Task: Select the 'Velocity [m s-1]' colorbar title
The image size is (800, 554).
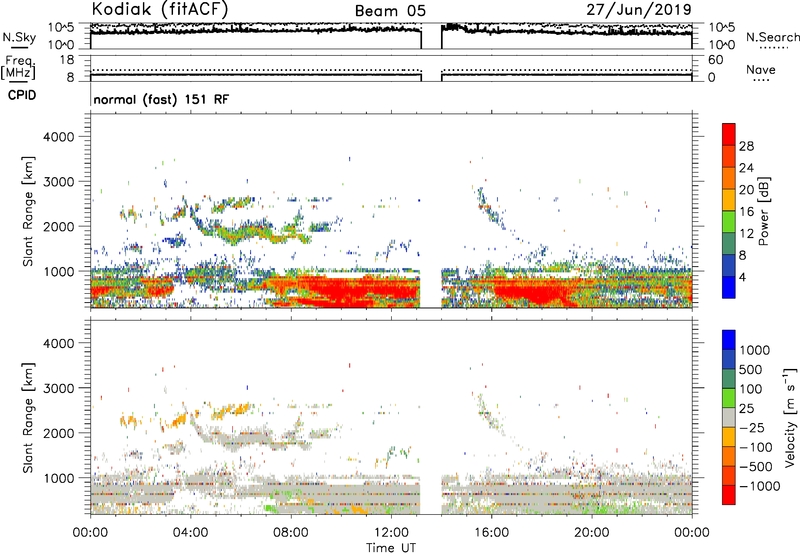Action: point(790,417)
